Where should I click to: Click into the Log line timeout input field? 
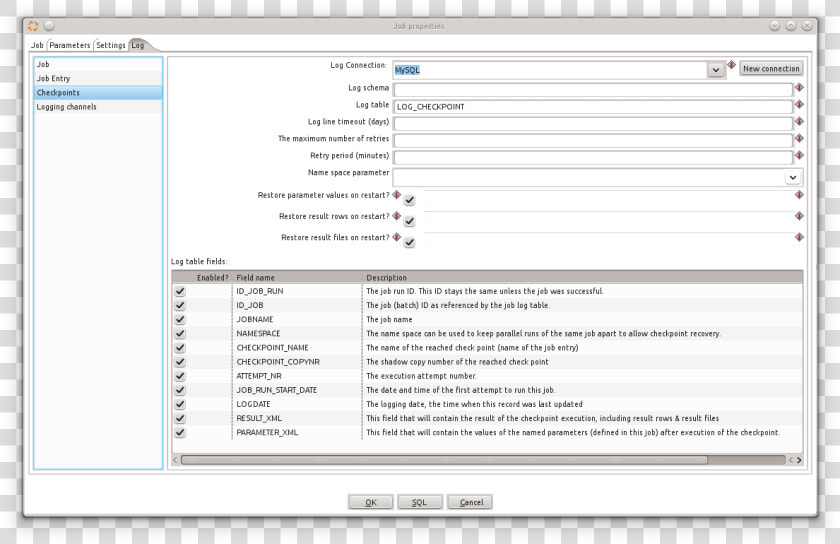[x=593, y=124]
